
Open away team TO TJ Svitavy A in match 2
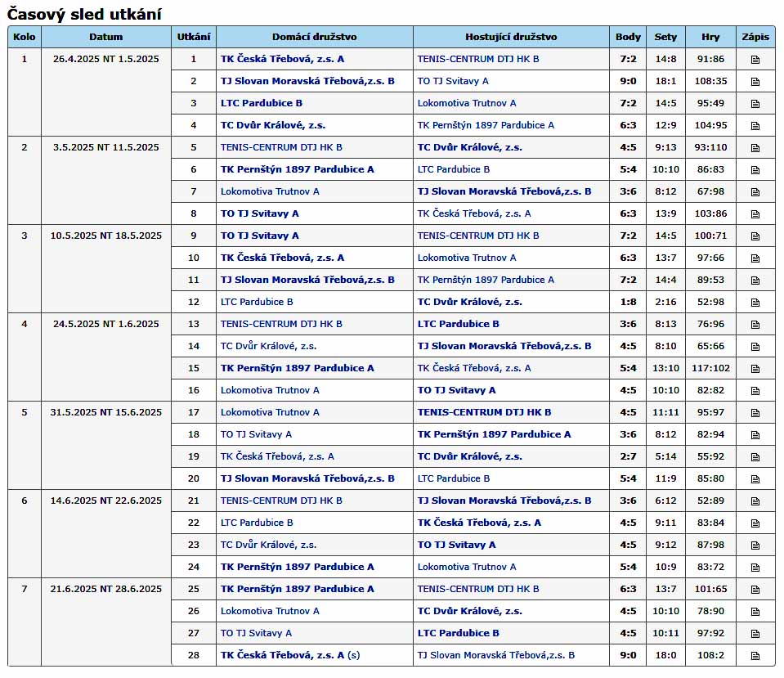(453, 81)
